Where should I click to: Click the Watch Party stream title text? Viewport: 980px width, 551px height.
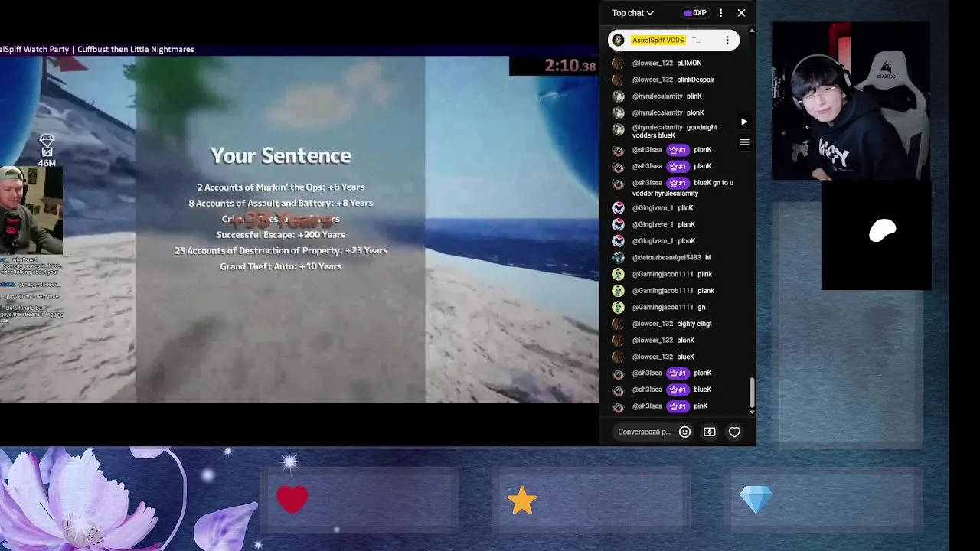coord(97,49)
